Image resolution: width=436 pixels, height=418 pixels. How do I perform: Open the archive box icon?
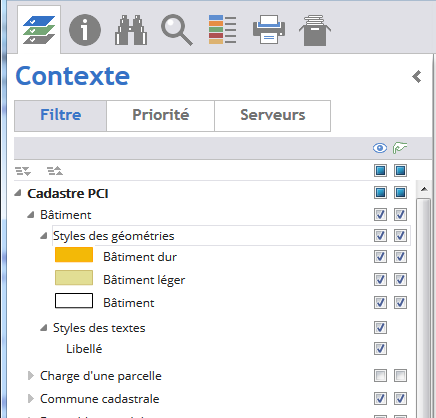click(x=315, y=30)
